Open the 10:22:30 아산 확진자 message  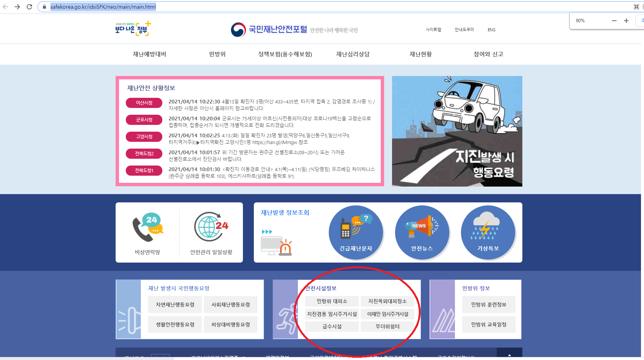pos(272,105)
